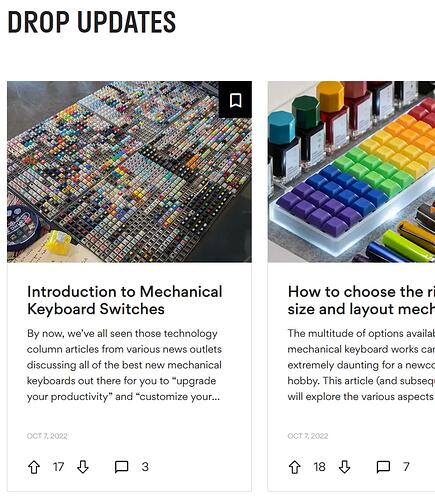Open comments on the size and layout article
This screenshot has height=500, width=435.
[383, 467]
